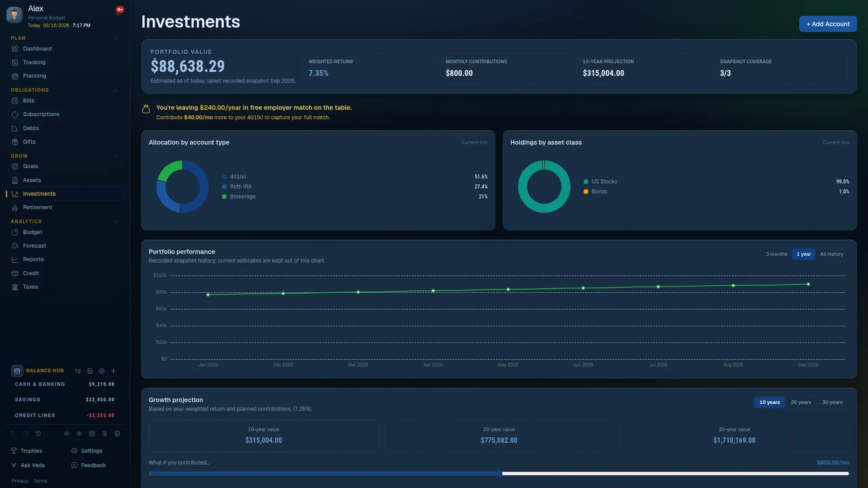
Task: Navigate to Bills
Action: (65, 101)
